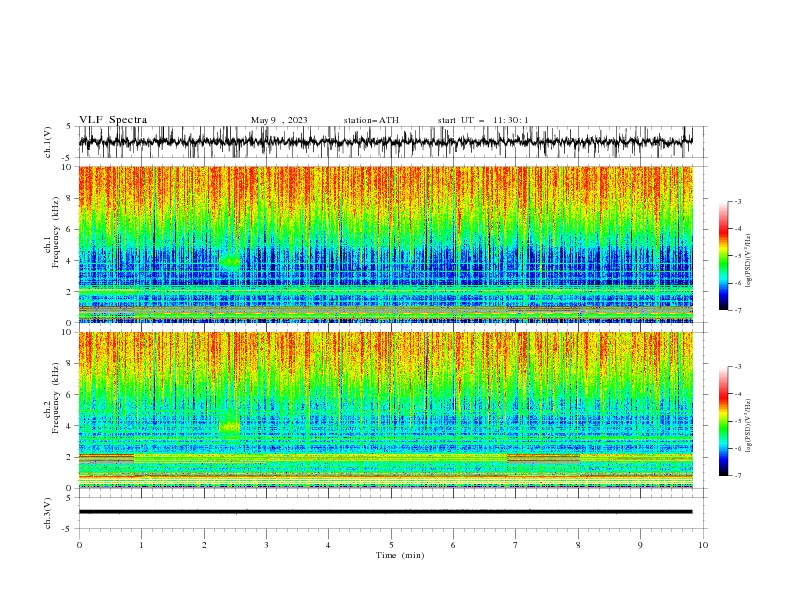This screenshot has width=792, height=612.
Task: Click the "ch.3(V)" axis label
Action: (48, 513)
